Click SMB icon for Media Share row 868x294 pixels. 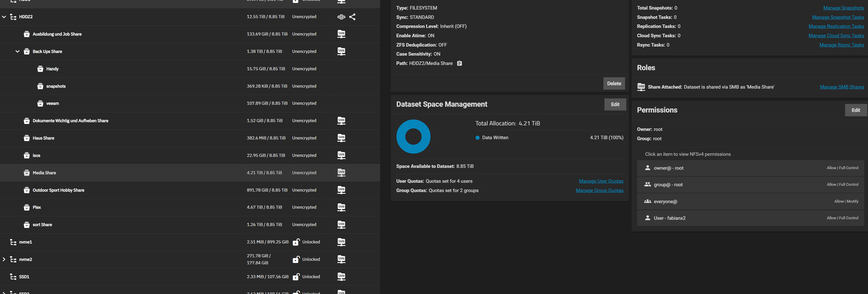341,173
